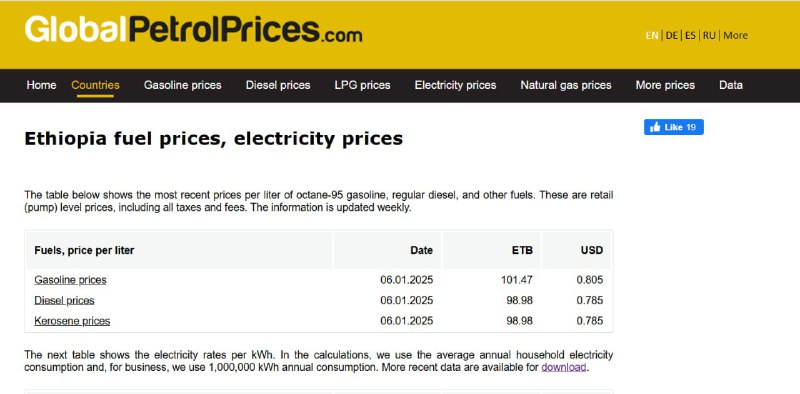Go to Diesel prices in navigation bar
The width and height of the screenshot is (800, 394).
pos(278,85)
